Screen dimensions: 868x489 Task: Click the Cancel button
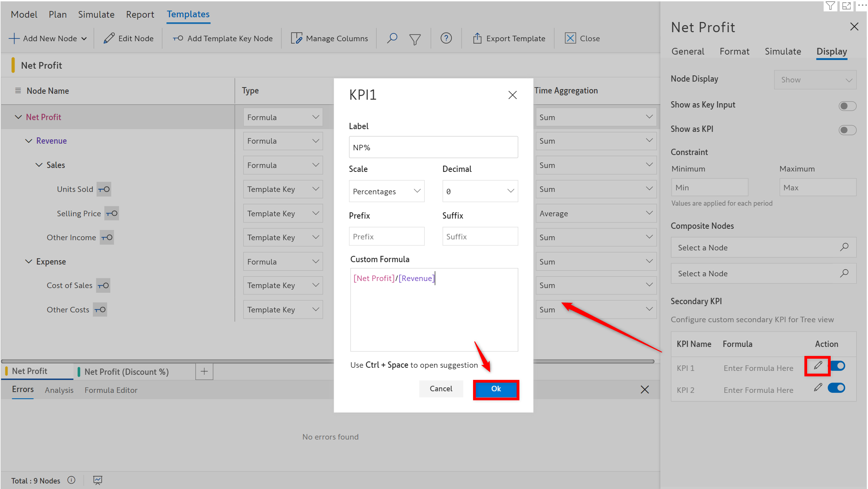click(x=441, y=389)
